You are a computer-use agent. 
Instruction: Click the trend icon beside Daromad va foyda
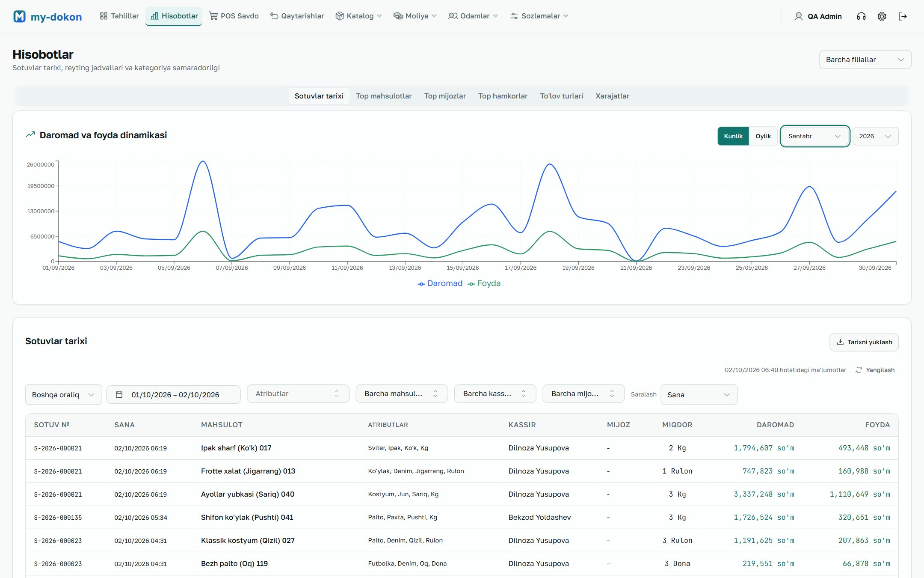(30, 135)
